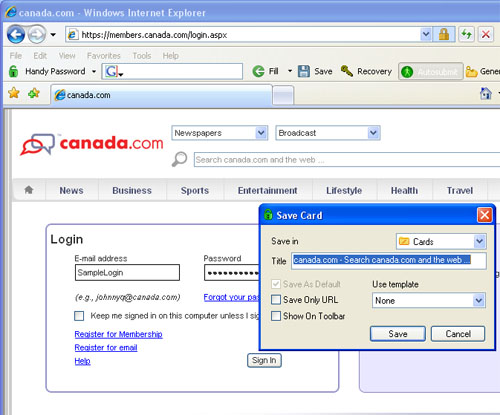Screen dimensions: 500x415
Task: Follow the Register for Membership link
Action: (x=118, y=334)
